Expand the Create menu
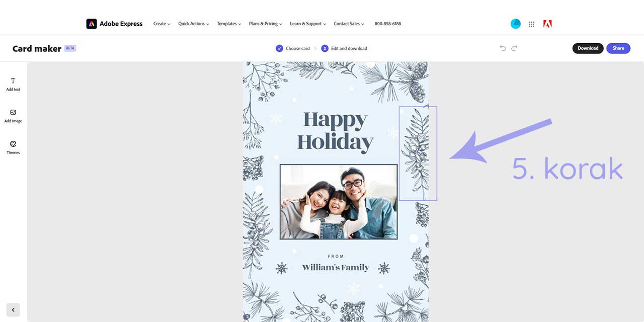Screen dimensions: 644x322 [x=161, y=23]
